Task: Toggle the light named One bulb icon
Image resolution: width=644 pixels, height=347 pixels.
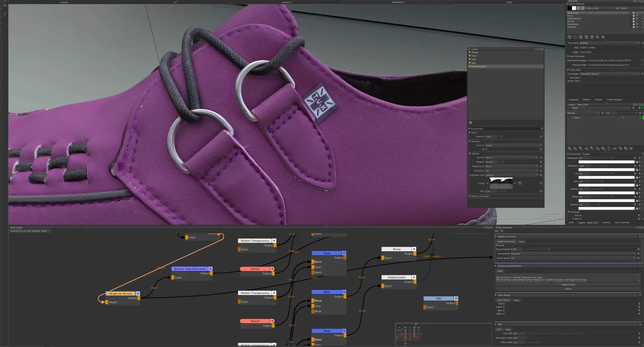Action: click(x=470, y=63)
